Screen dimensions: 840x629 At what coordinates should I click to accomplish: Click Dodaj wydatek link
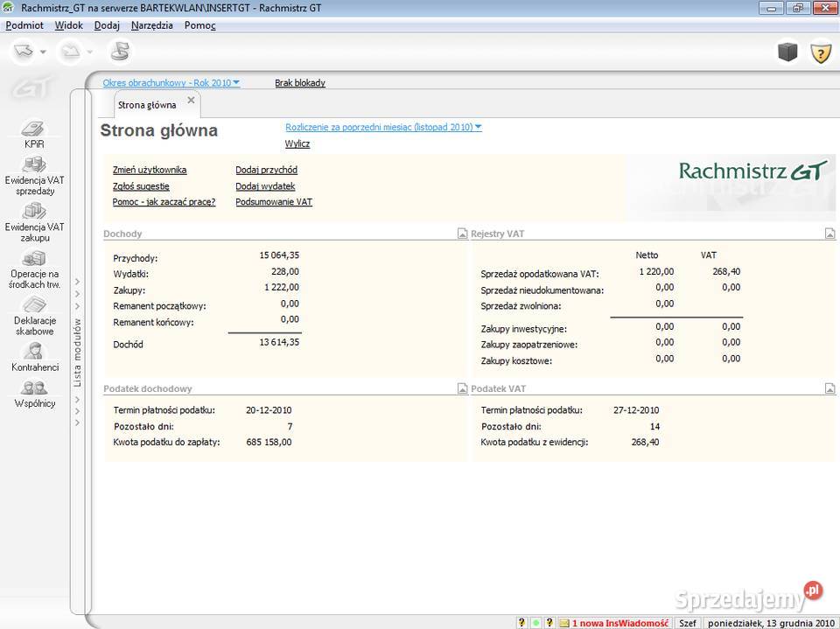coord(265,186)
